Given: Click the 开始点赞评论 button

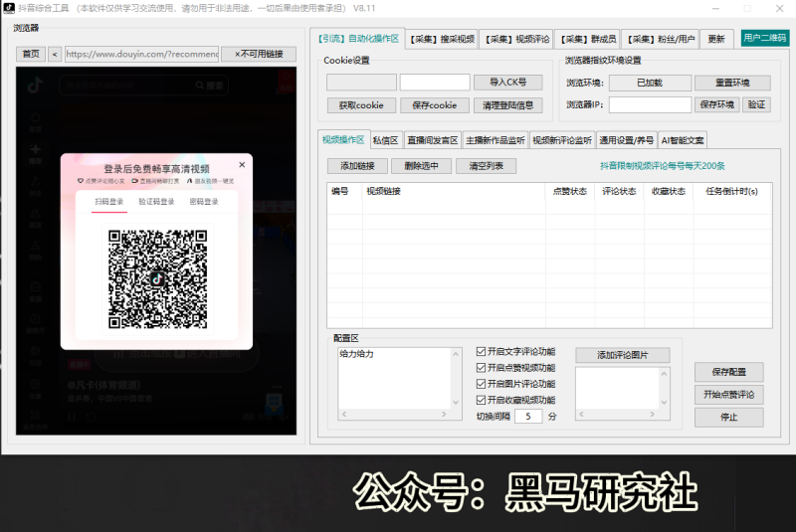Looking at the screenshot, I should 729,395.
